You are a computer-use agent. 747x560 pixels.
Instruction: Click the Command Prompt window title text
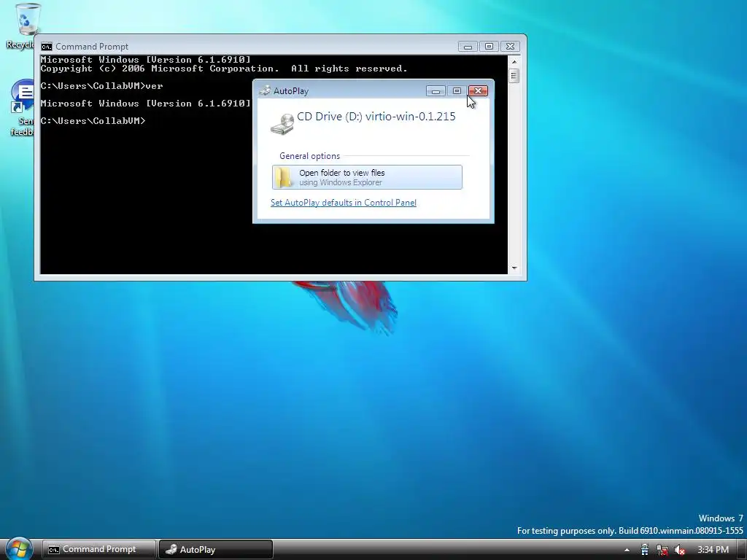[x=92, y=46]
